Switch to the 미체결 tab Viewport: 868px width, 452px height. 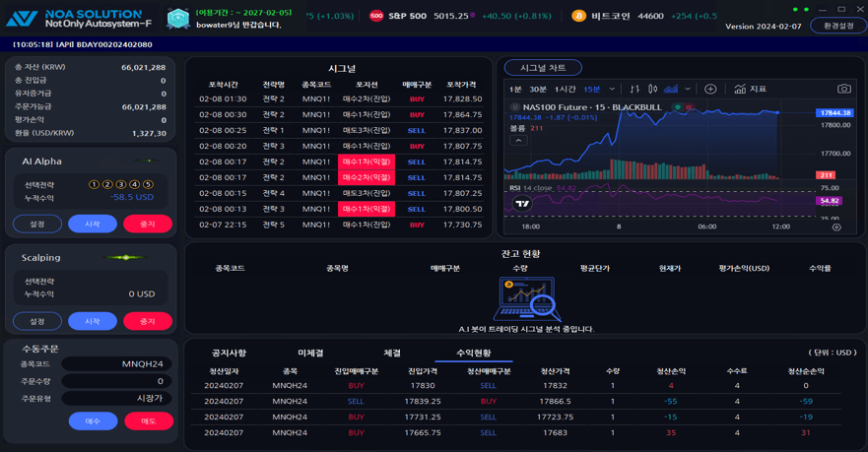pos(310,353)
